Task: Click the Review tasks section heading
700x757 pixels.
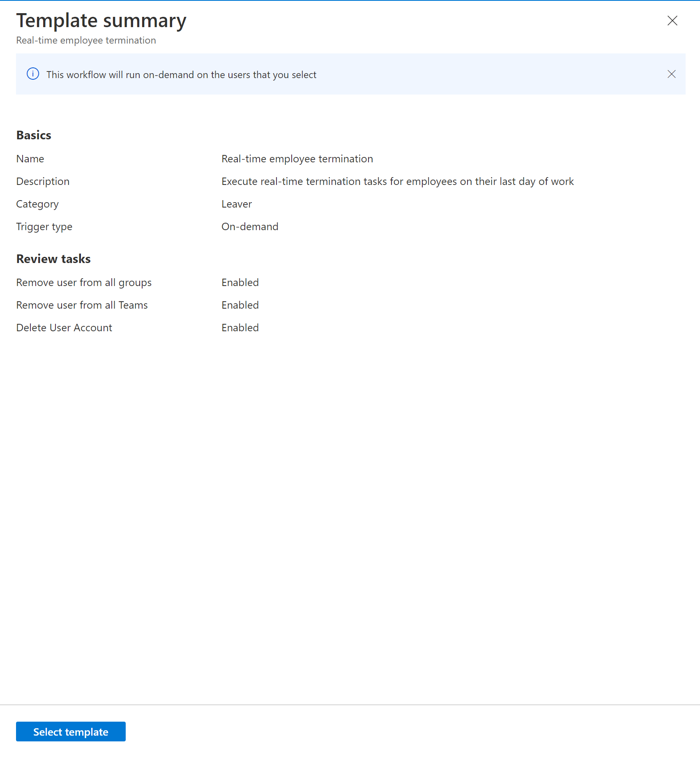Action: pos(53,258)
